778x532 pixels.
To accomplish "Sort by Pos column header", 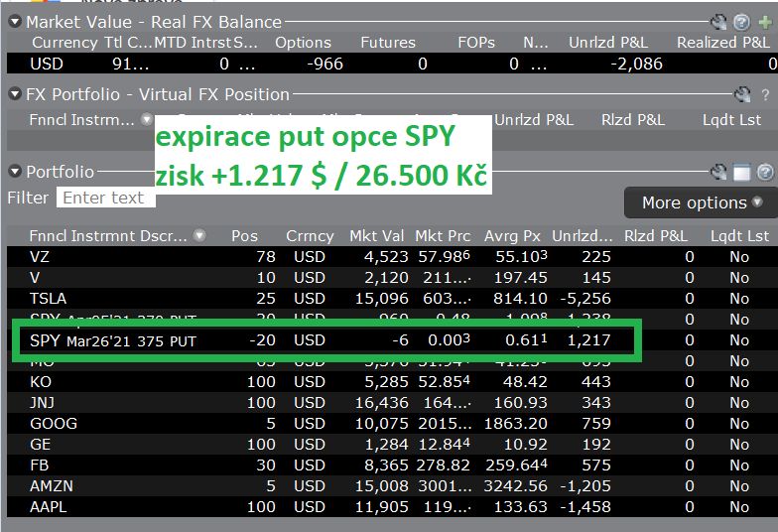I will tap(244, 236).
